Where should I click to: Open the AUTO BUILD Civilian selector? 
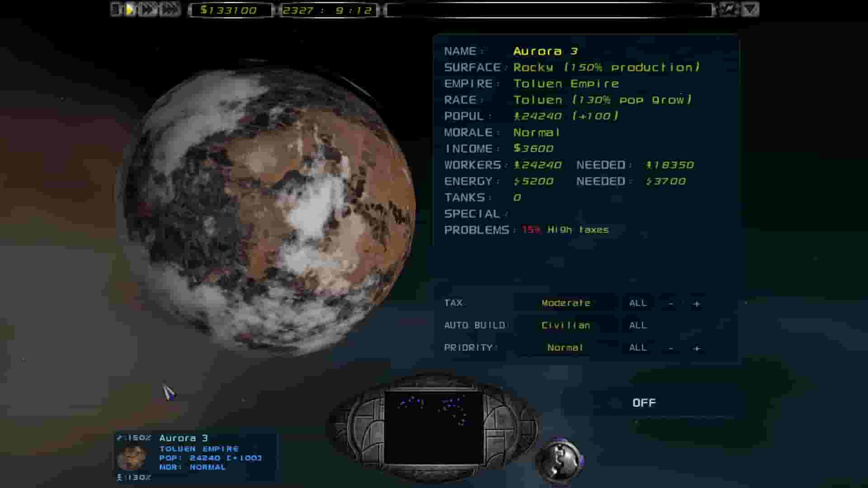click(566, 325)
